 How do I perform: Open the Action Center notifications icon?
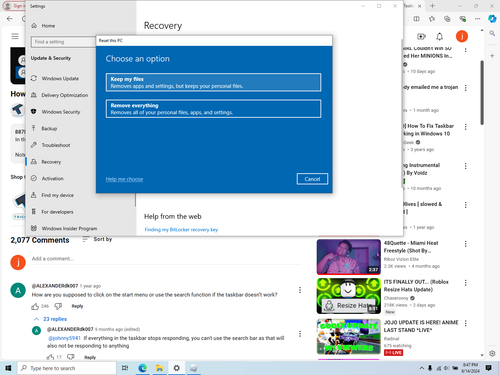(x=489, y=368)
